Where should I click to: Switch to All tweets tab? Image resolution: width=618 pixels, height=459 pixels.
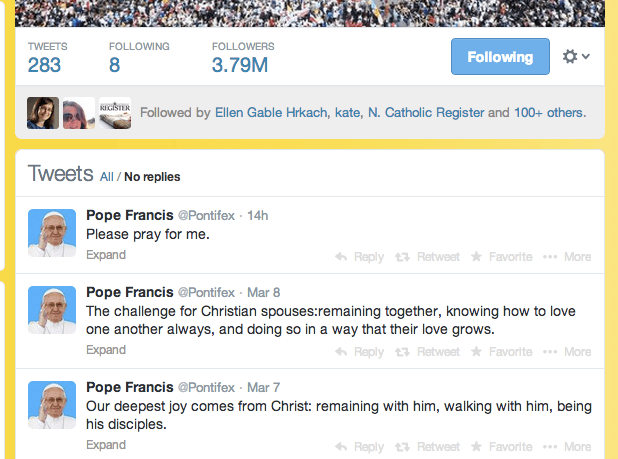[106, 177]
